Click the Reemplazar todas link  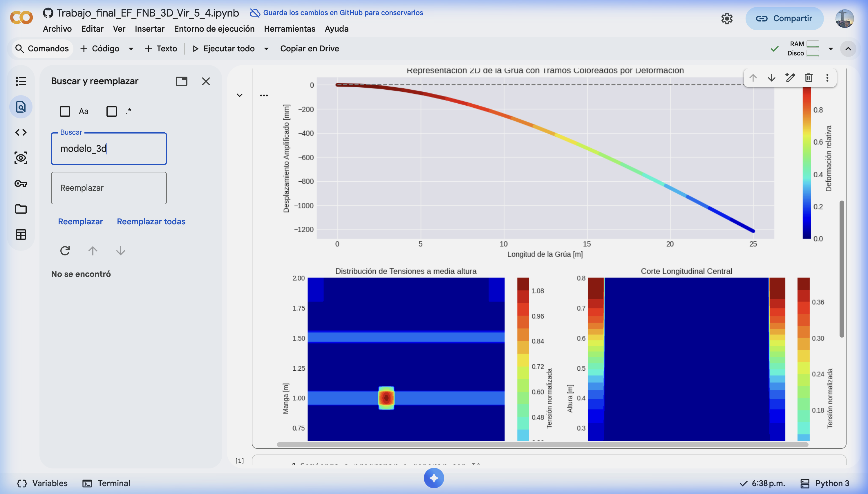tap(151, 221)
